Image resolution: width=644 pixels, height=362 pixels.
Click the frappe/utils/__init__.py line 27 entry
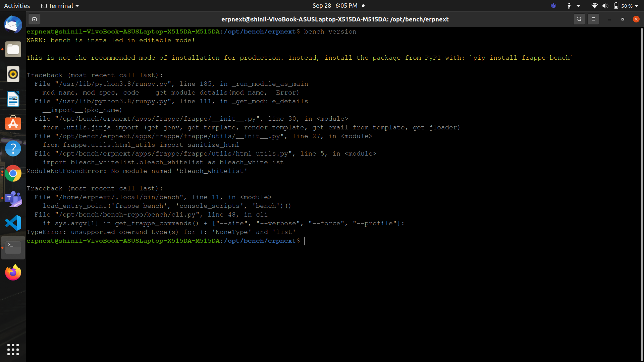click(203, 136)
